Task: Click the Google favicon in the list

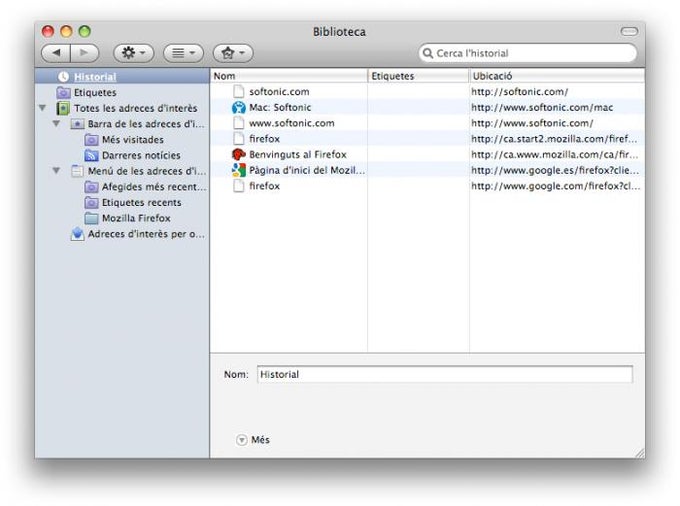Action: 239,170
